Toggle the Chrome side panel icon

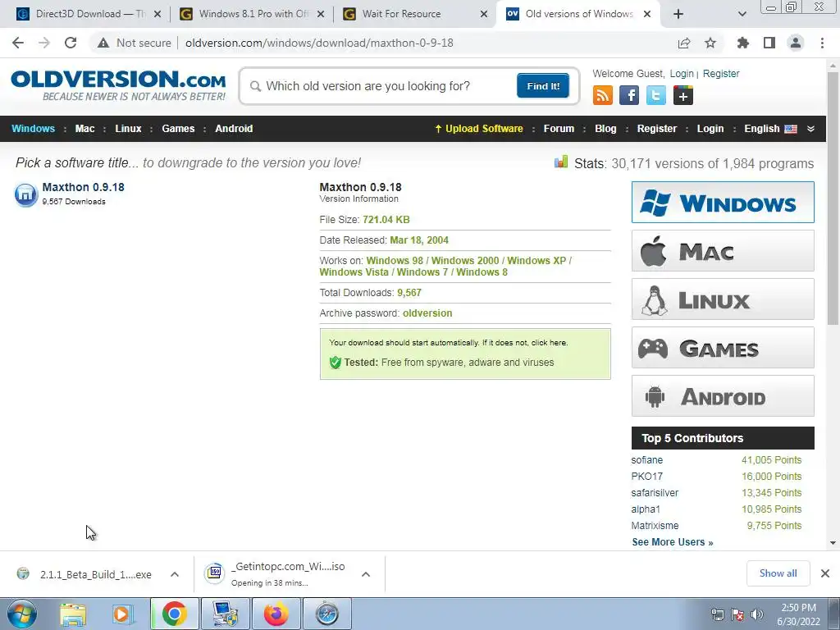click(769, 43)
